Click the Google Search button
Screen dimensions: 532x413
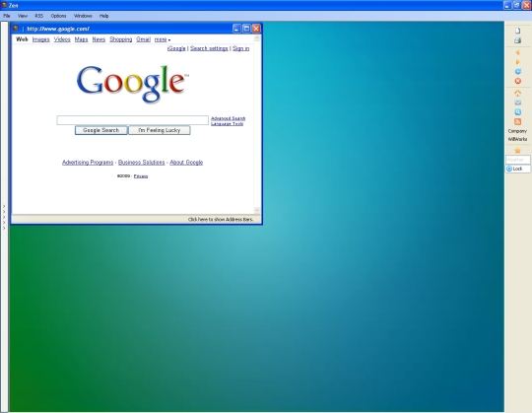tap(101, 130)
